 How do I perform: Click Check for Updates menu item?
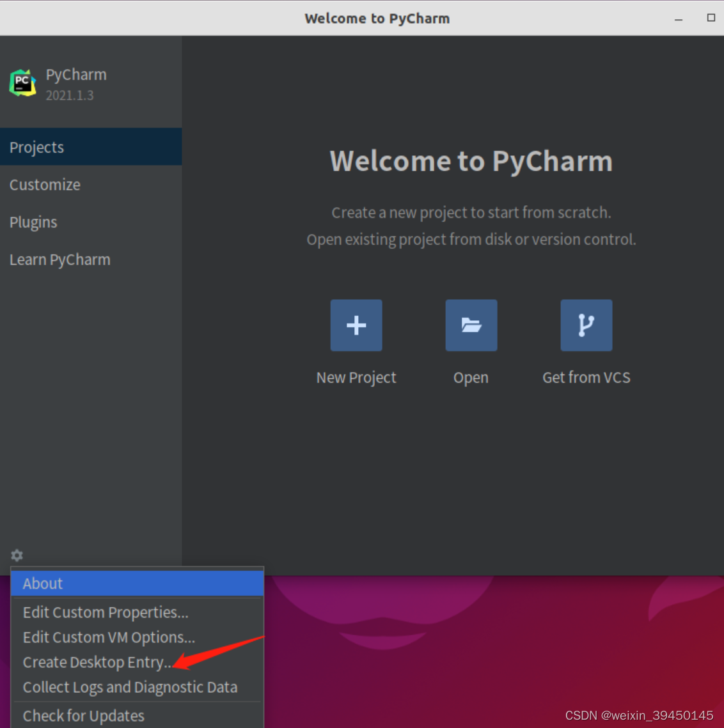(137, 716)
